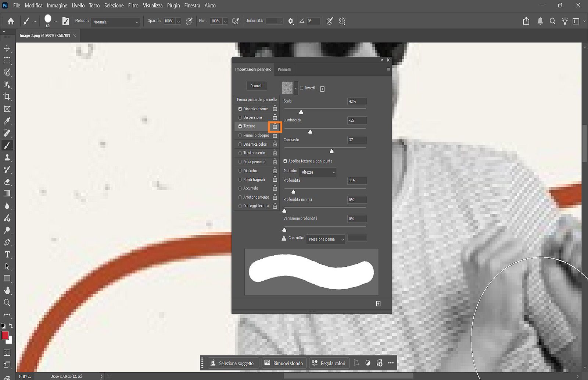Screen dimensions: 588x380
Task: Toggle the lock next to Texture
Action: (275, 126)
